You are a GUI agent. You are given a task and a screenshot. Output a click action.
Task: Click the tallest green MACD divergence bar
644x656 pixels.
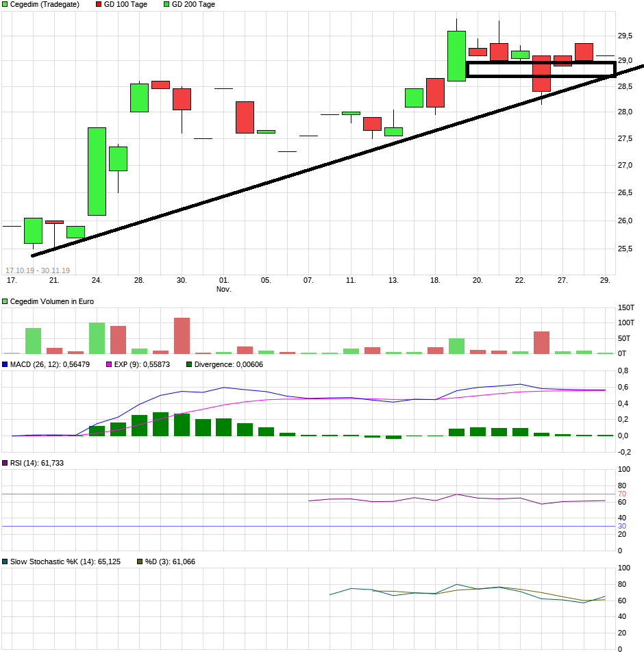(161, 425)
